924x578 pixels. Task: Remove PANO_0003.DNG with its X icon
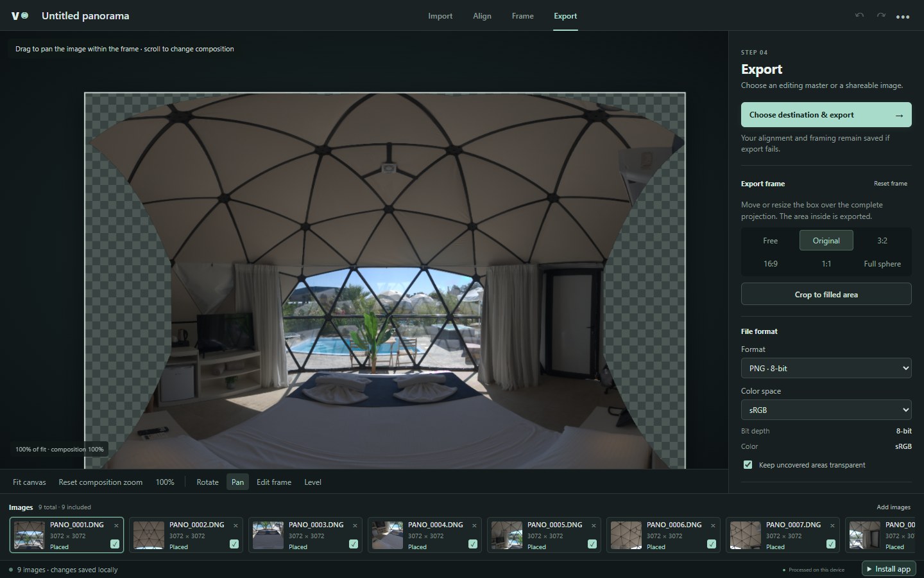pos(355,525)
